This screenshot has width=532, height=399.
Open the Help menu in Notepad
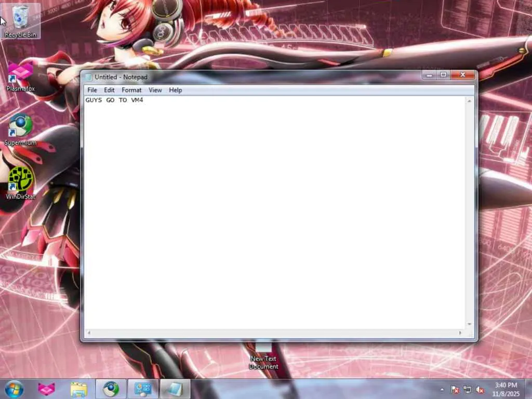(x=176, y=90)
